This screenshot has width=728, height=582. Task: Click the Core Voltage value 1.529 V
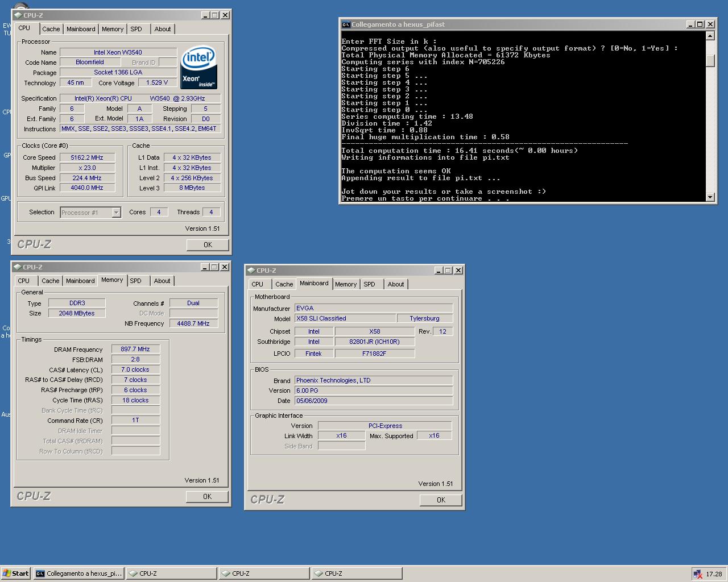click(157, 82)
